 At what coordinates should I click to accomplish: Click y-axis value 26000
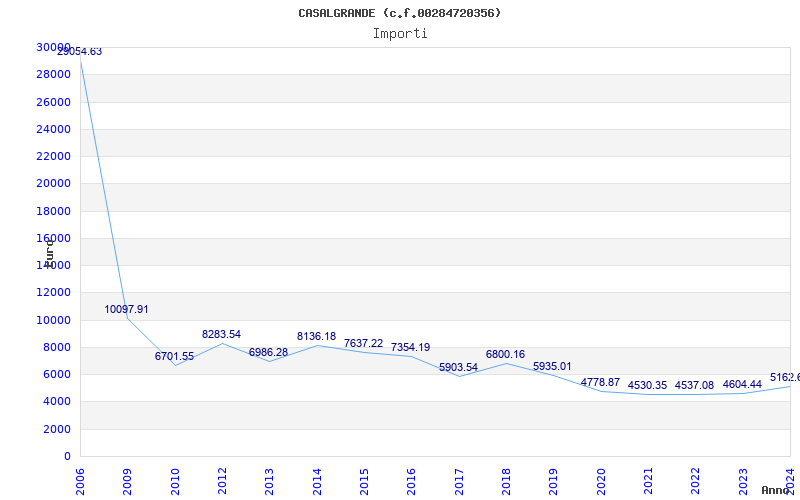[54, 102]
